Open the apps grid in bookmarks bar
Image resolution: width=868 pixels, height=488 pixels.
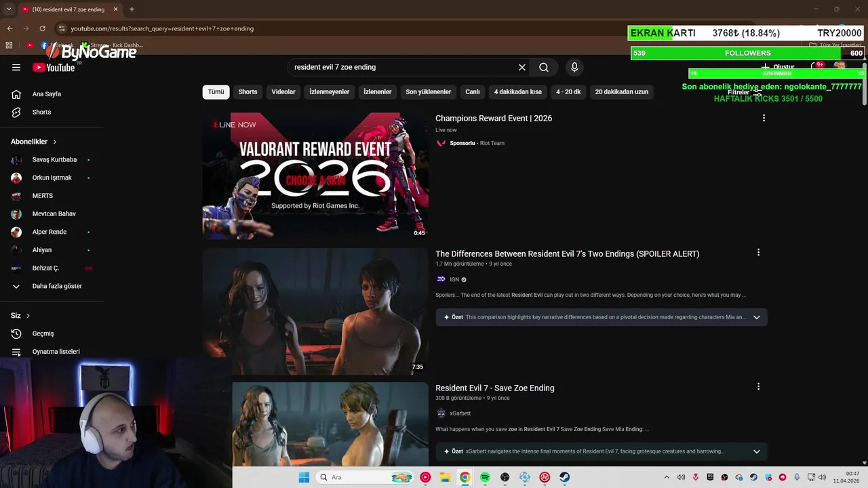9,45
